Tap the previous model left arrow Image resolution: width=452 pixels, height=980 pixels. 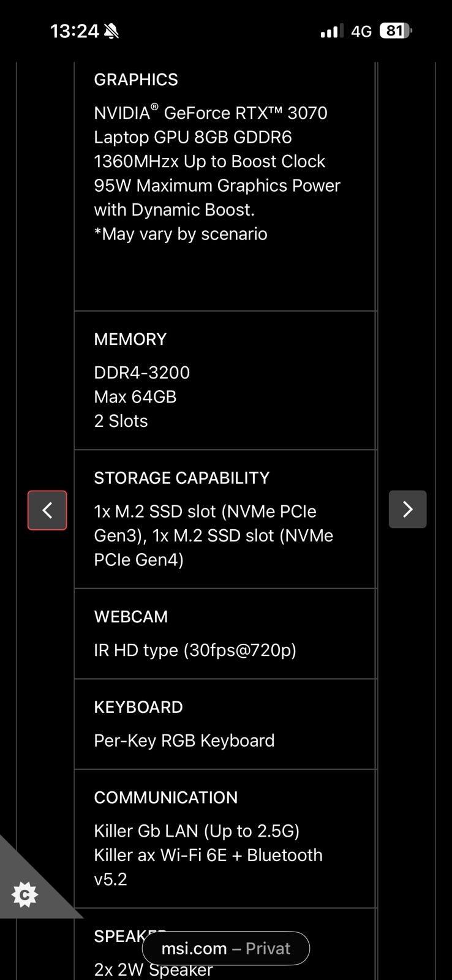coord(47,510)
